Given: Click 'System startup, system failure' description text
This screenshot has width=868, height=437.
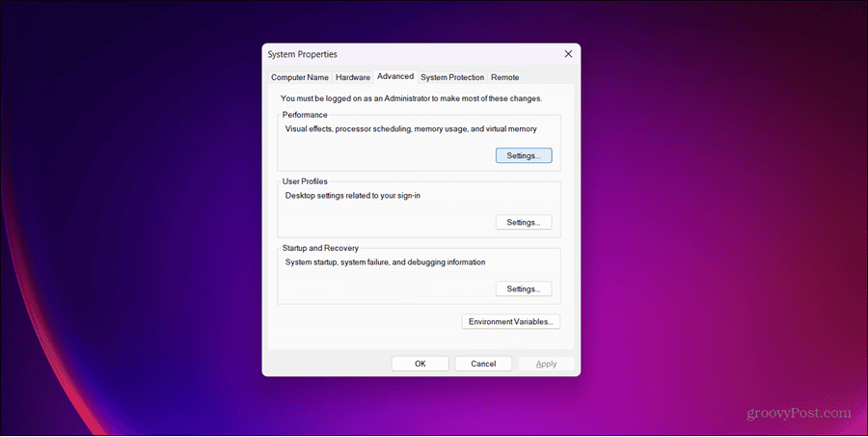Looking at the screenshot, I should 385,262.
